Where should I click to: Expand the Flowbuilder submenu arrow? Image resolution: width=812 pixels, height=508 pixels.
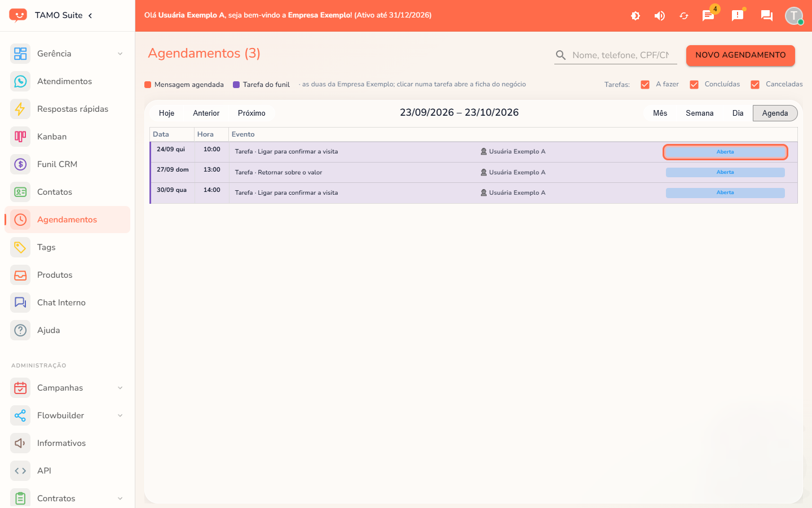(120, 415)
